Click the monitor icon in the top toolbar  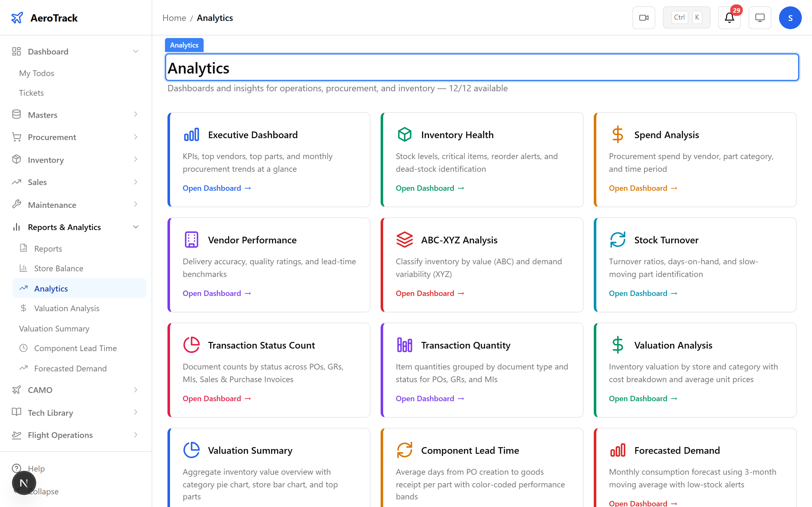[760, 17]
